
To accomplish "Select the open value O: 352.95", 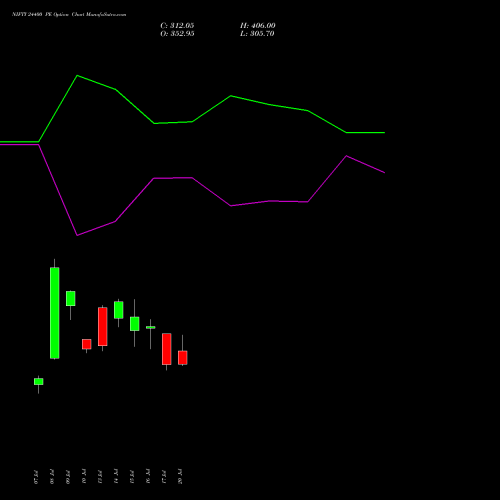I will pos(177,34).
